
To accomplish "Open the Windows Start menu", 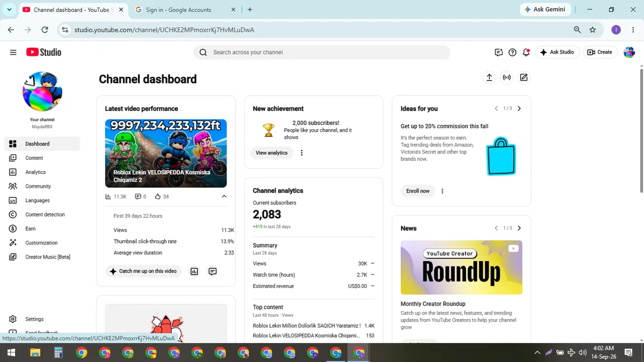I will click(11, 352).
